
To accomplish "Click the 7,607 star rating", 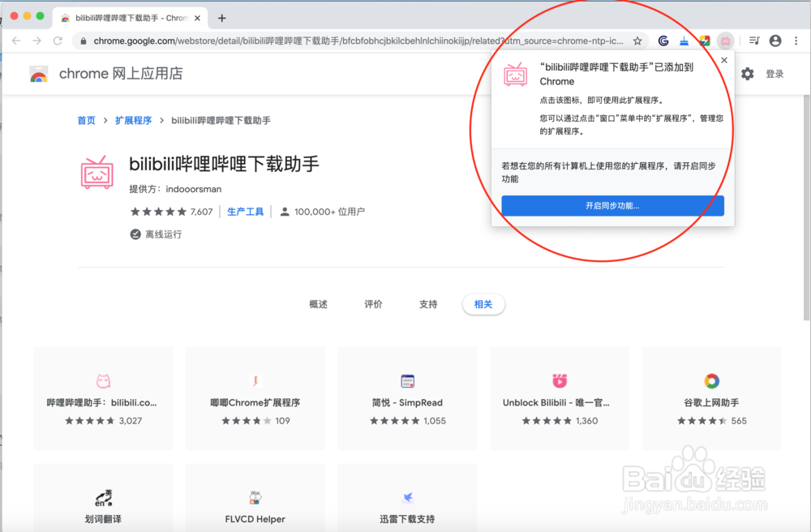I will click(171, 212).
